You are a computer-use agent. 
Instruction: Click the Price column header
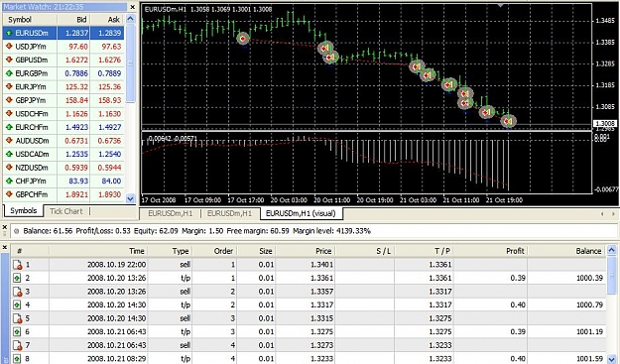point(305,251)
